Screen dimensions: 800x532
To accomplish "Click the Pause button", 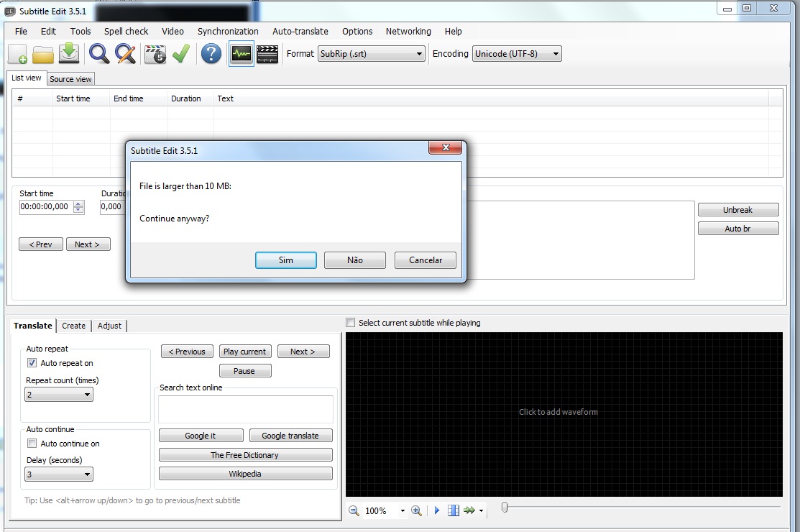I will [x=245, y=371].
